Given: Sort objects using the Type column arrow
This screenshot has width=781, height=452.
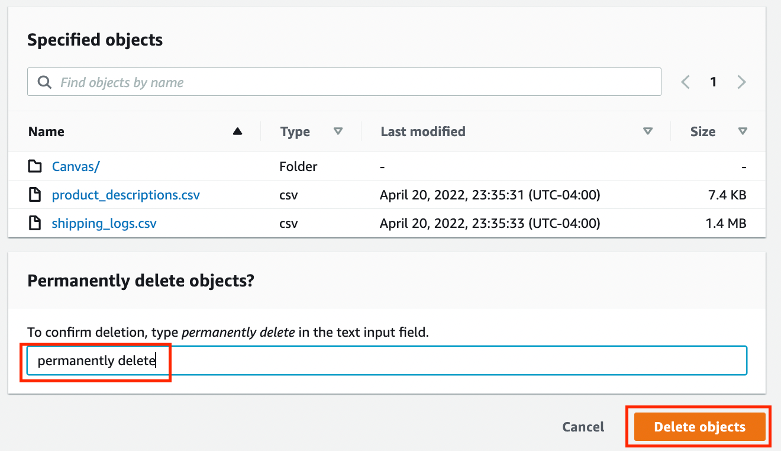Looking at the screenshot, I should tap(338, 131).
